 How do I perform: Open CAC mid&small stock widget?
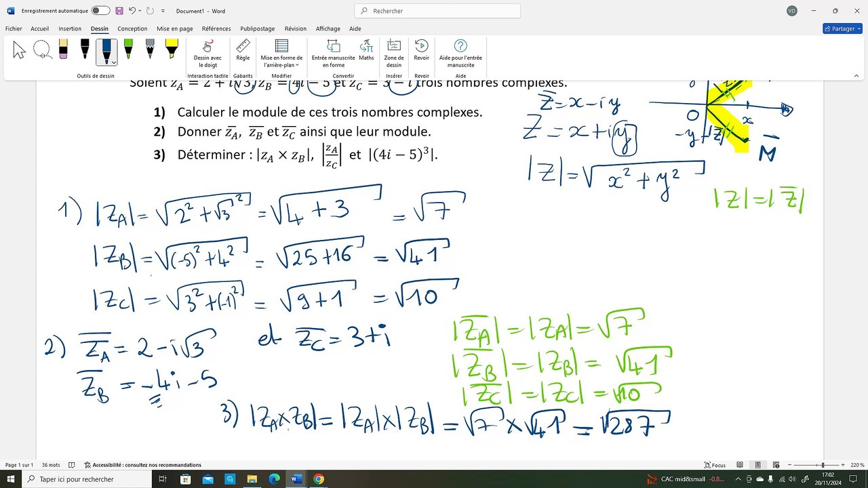coord(686,479)
